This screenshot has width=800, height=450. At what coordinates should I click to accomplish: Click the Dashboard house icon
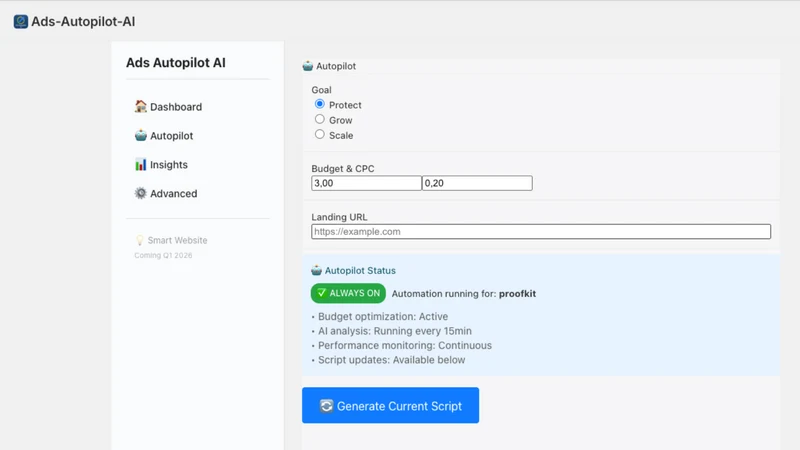tap(140, 106)
